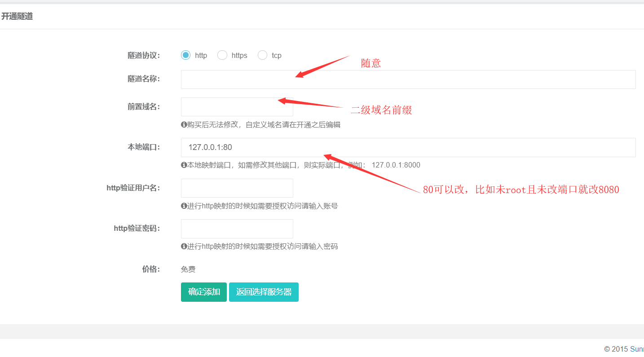
Task: Click the 隧道协议 field label
Action: coord(144,55)
